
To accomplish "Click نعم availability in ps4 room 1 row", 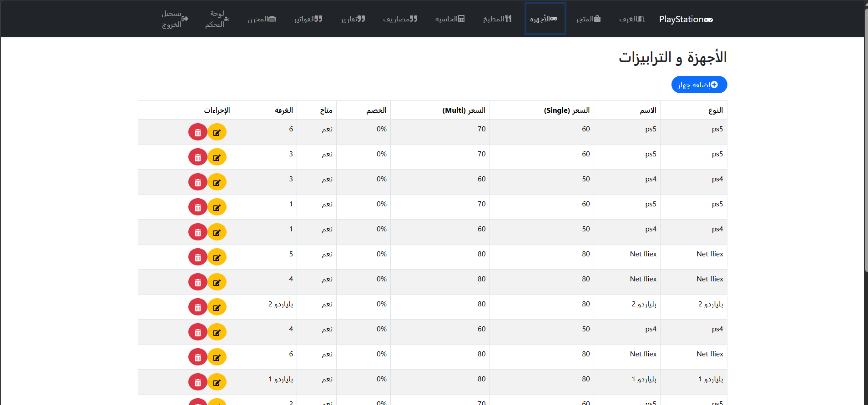I will tap(327, 229).
